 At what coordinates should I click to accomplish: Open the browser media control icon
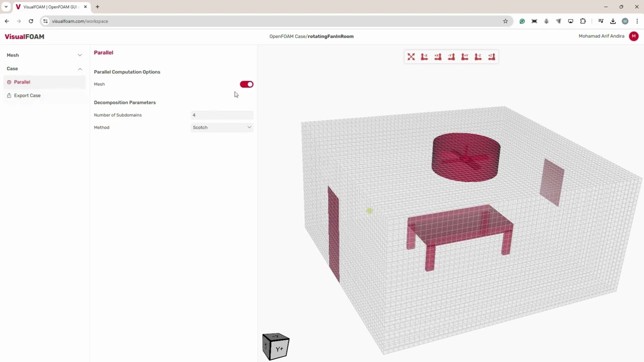point(601,21)
